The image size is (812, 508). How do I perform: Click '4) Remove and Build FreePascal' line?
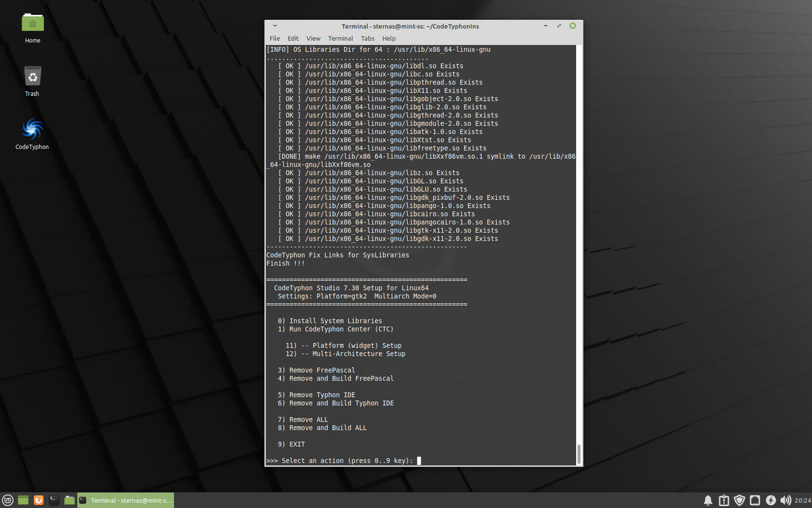point(335,378)
